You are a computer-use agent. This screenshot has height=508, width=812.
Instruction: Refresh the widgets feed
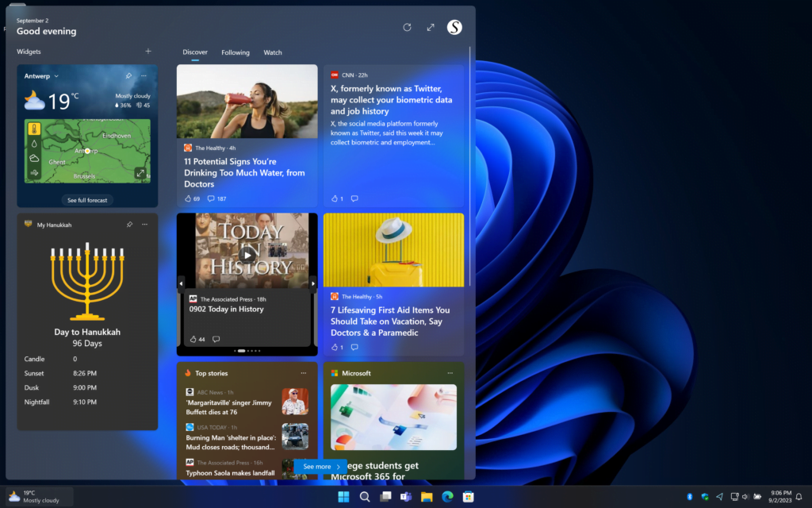click(407, 28)
